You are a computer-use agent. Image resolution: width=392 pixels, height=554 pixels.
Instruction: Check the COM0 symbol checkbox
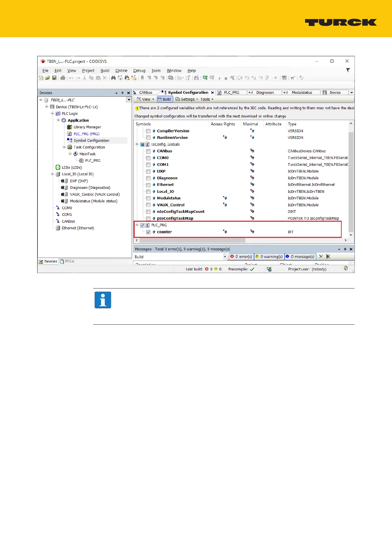[148, 158]
